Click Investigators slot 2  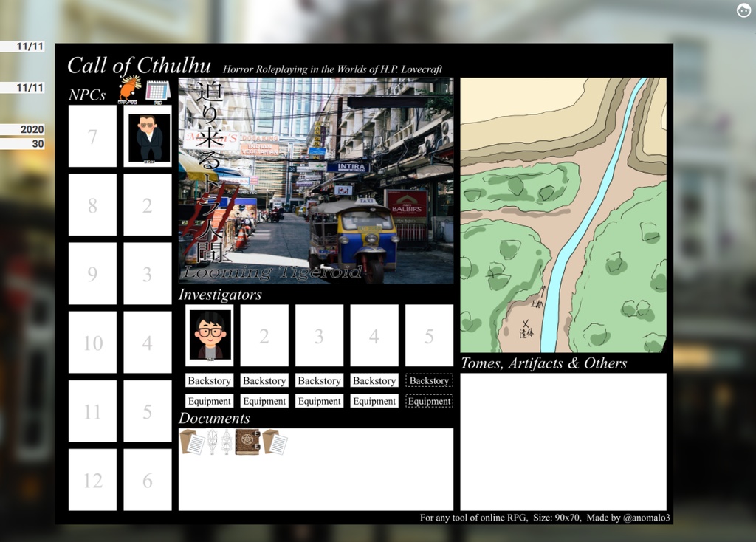click(x=264, y=335)
